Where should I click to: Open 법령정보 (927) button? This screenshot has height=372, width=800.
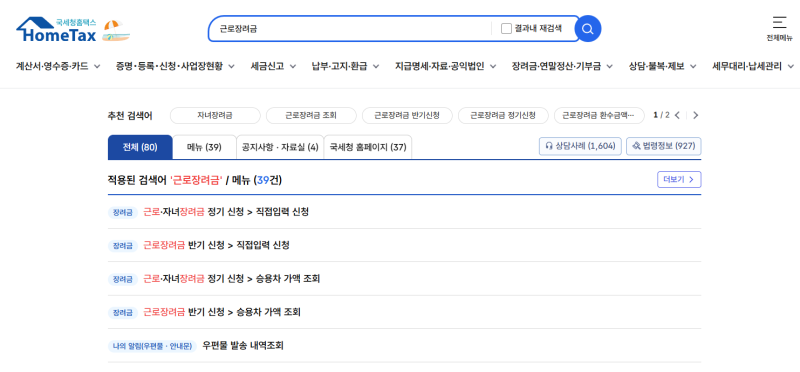click(664, 146)
